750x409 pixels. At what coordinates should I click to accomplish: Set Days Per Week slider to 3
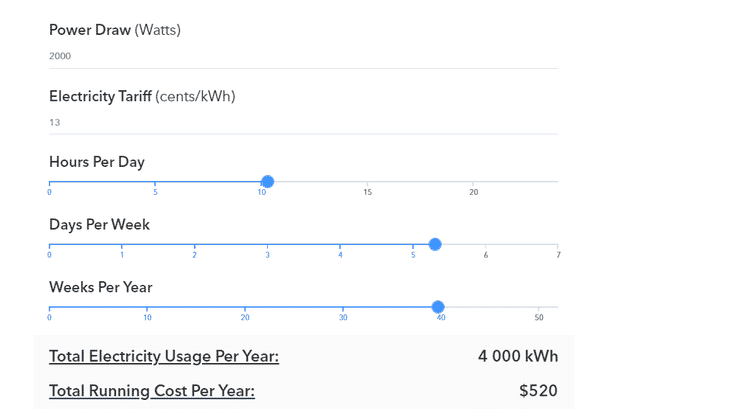[x=267, y=244]
